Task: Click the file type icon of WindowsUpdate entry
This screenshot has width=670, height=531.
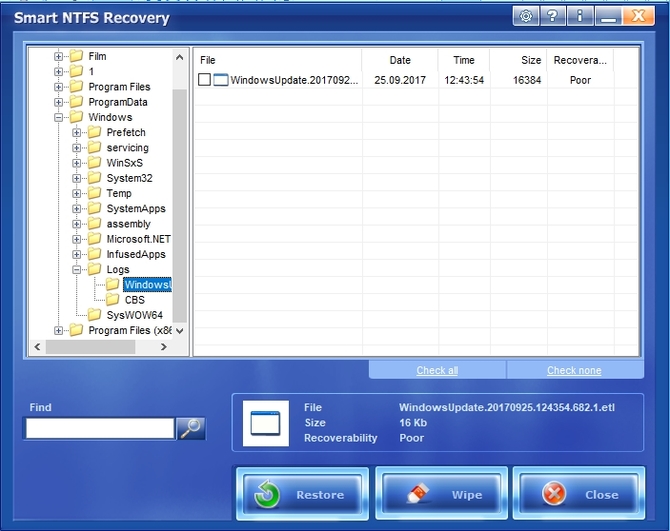Action: 221,80
